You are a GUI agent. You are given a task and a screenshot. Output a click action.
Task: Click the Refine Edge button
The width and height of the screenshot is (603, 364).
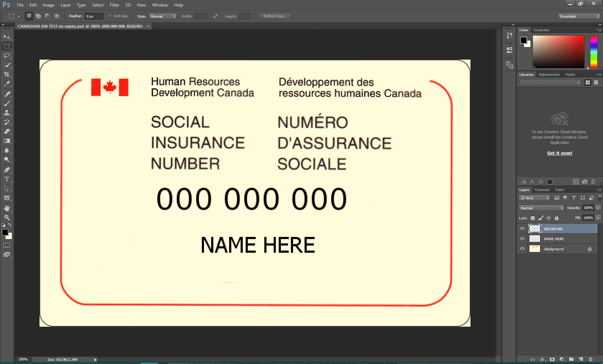pyautogui.click(x=275, y=16)
